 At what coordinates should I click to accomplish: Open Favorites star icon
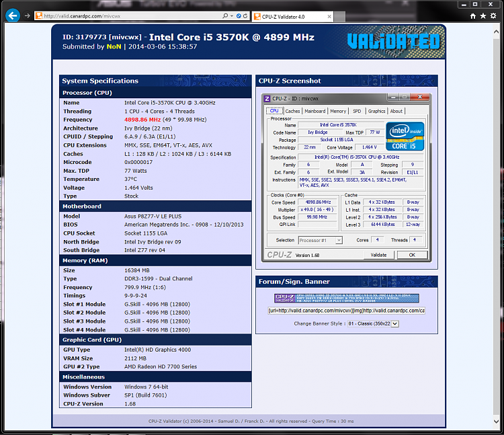pyautogui.click(x=483, y=16)
